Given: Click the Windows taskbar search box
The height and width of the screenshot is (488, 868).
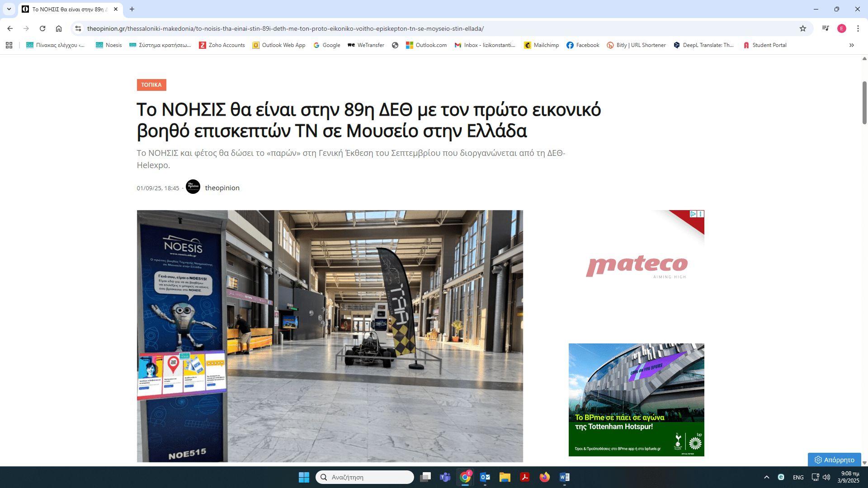Looking at the screenshot, I should tap(365, 477).
